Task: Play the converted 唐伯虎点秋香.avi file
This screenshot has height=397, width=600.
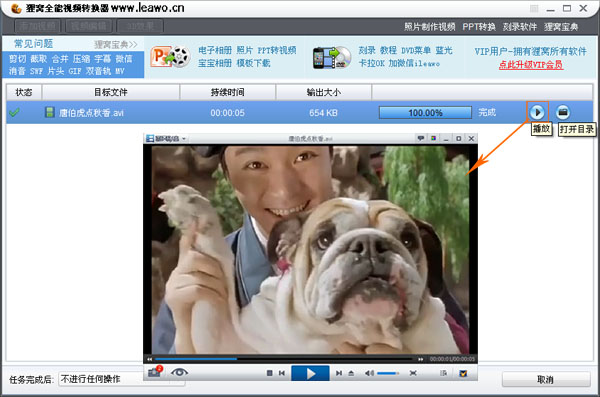Action: click(x=537, y=113)
